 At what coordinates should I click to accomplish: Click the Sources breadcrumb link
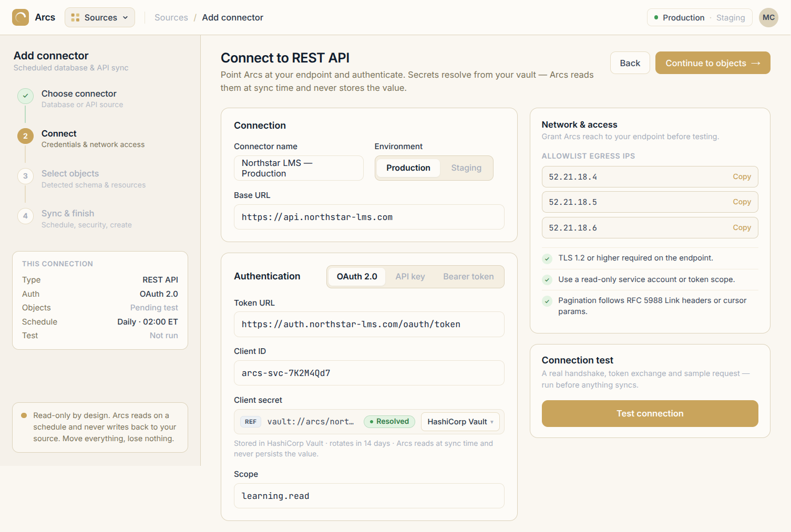click(171, 17)
